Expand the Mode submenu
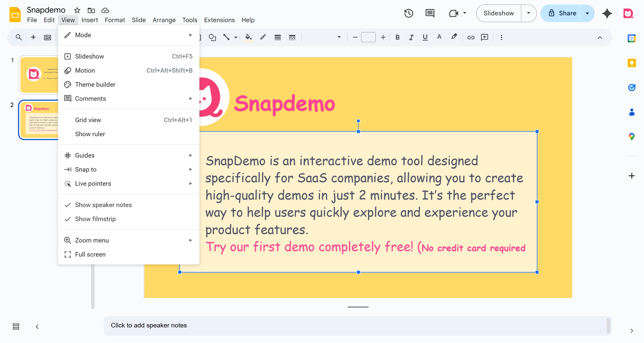 [128, 35]
